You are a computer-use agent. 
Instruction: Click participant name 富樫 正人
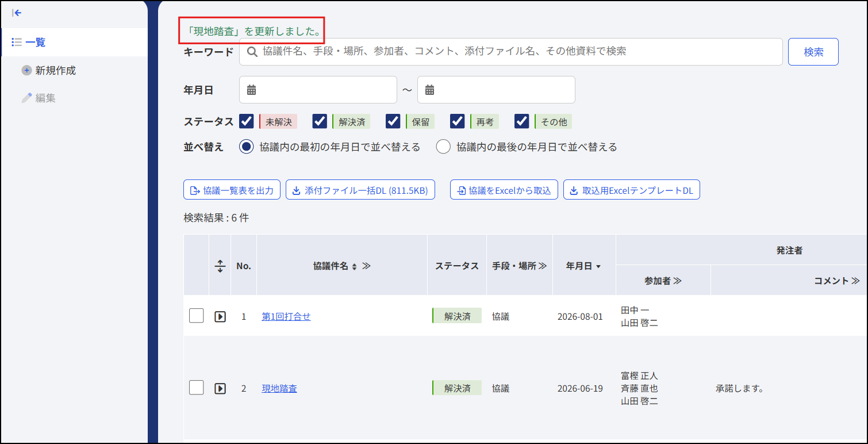coord(639,376)
